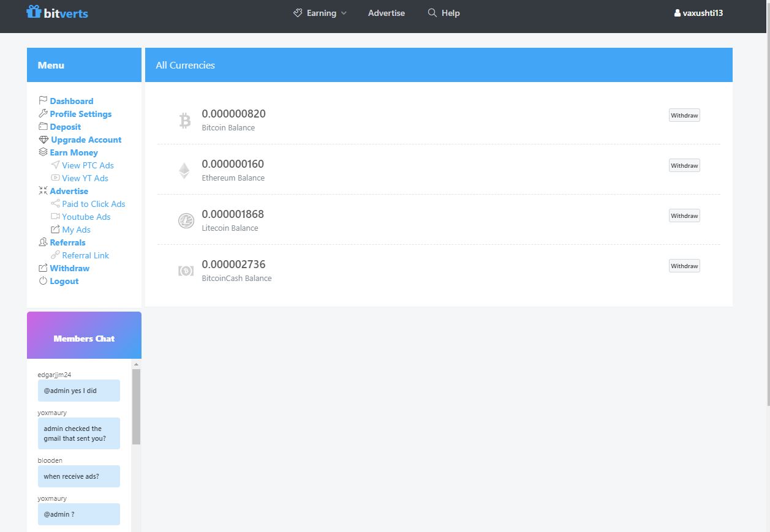Open Profile Settings link

[81, 114]
